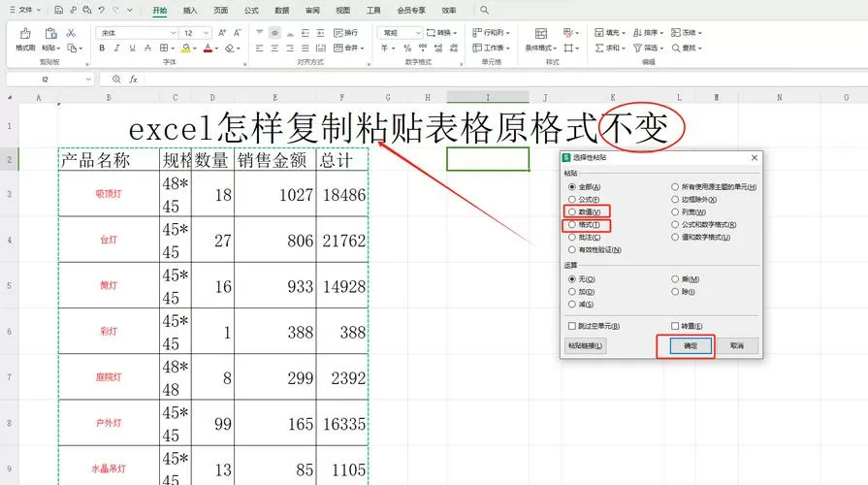Click the yellow fill color bucket
Image resolution: width=868 pixels, height=485 pixels.
(x=186, y=48)
